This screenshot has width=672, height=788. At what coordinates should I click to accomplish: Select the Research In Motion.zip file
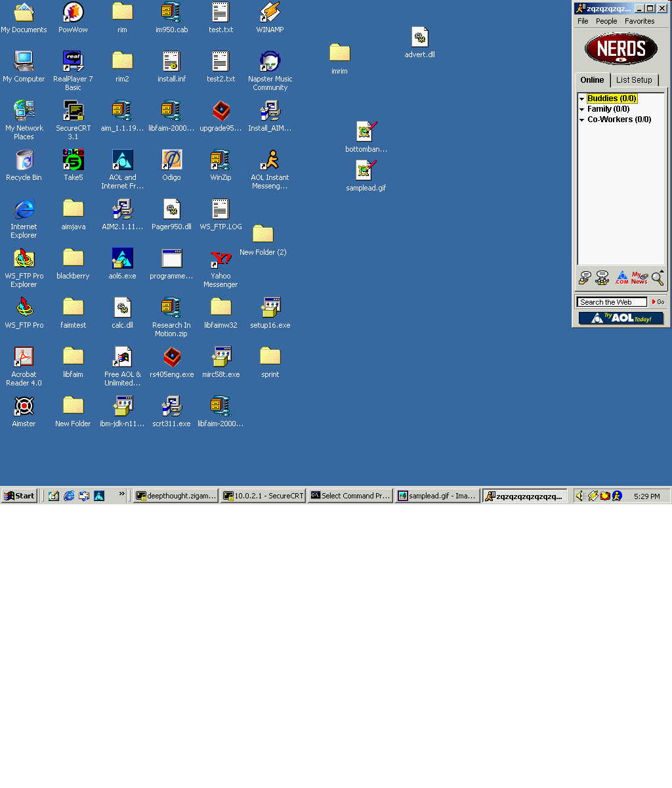click(171, 317)
